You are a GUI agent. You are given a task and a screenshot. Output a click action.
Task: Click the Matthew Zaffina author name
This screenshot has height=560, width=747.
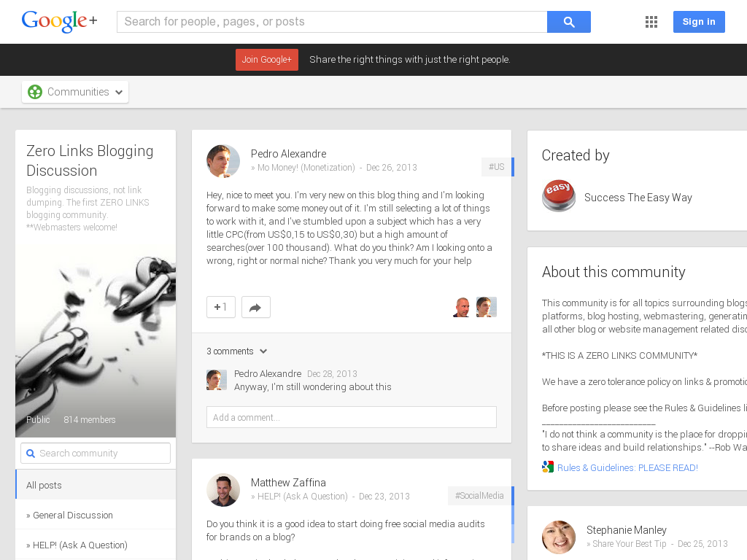click(x=288, y=483)
